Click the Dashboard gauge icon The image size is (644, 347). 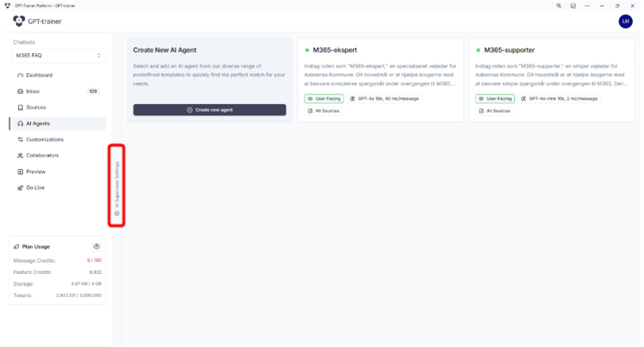pos(20,76)
